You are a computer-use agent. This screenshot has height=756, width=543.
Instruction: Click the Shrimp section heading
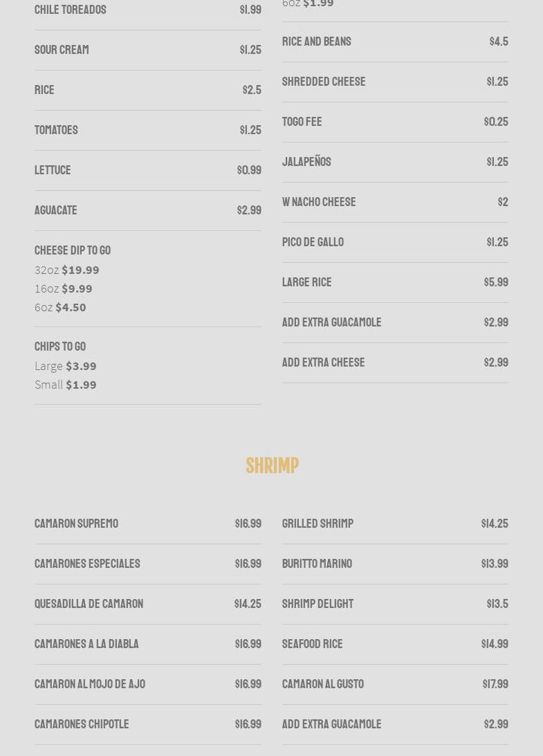[x=272, y=465]
